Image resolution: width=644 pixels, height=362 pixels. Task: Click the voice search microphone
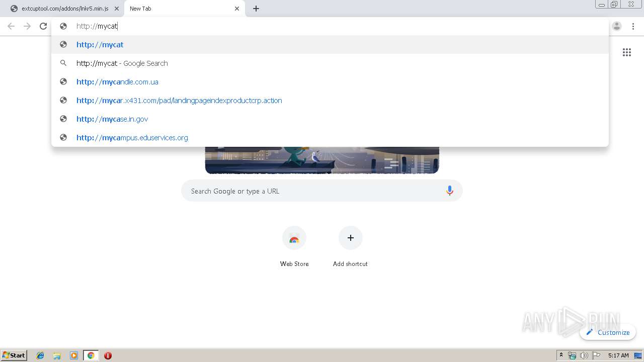pyautogui.click(x=450, y=191)
